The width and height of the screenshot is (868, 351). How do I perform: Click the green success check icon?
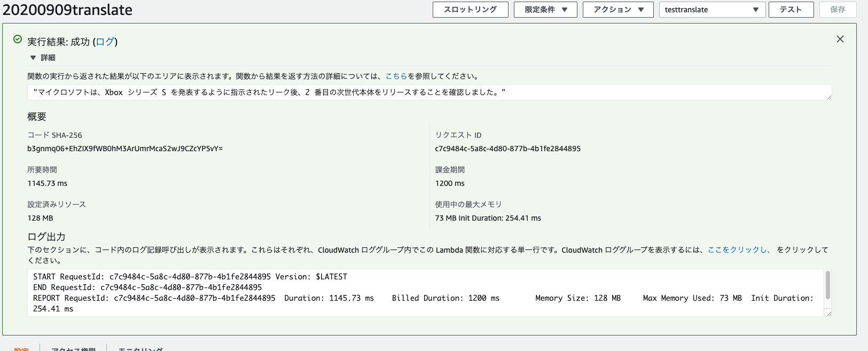point(18,39)
